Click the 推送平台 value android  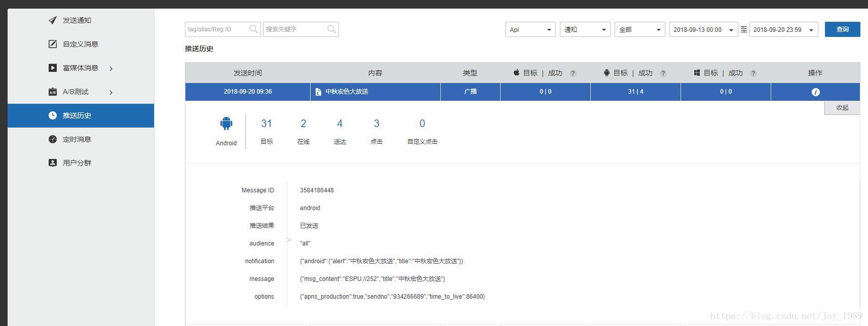(x=310, y=208)
